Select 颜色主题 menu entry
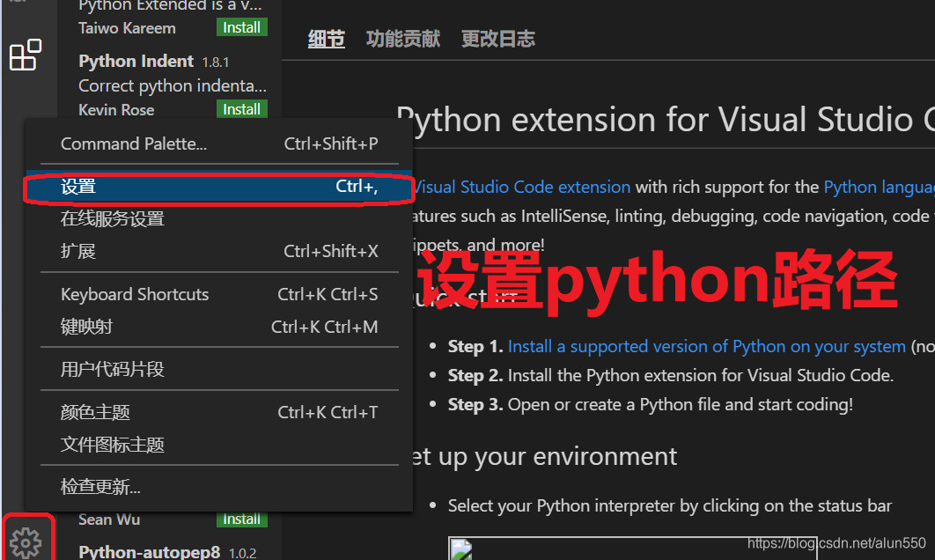The height and width of the screenshot is (560, 935). [219, 412]
